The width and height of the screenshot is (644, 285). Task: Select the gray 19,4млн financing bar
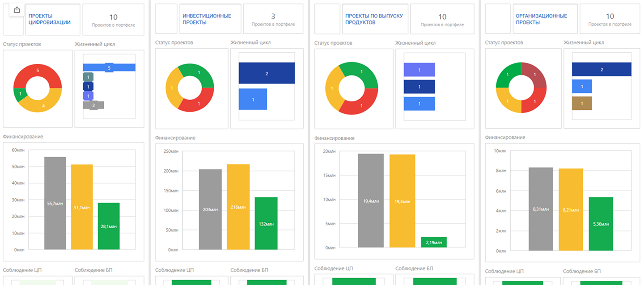371,201
